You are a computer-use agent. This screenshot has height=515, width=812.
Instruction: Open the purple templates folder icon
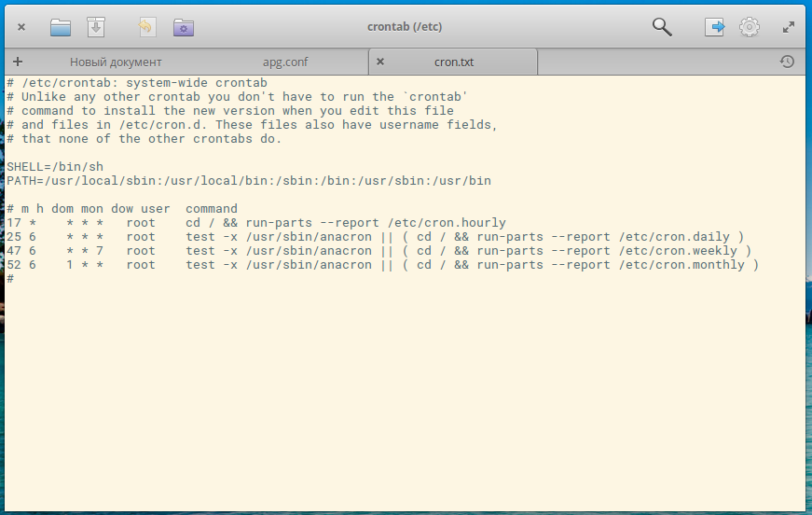(x=184, y=27)
